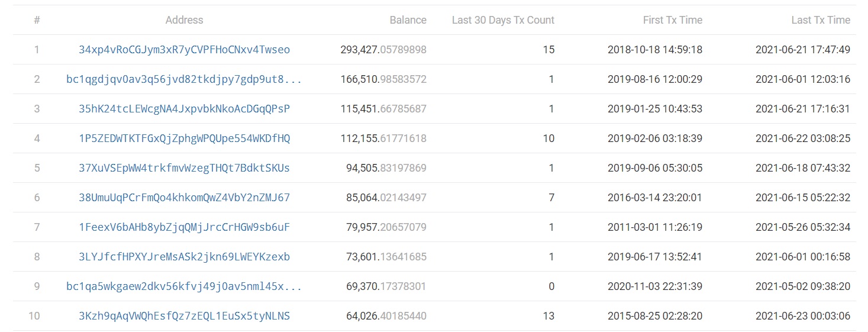Screen dimensions: 868x332
Task: Click the First Tx Time header
Action: pyautogui.click(x=673, y=20)
